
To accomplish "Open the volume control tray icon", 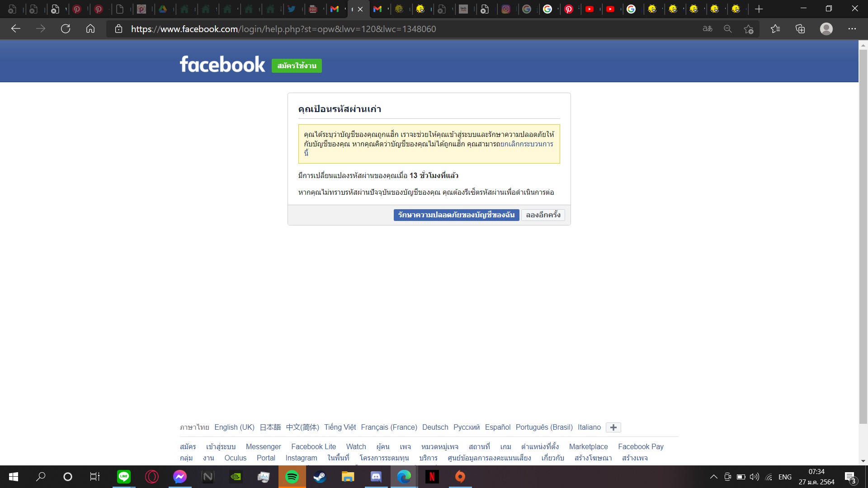I will 754,477.
